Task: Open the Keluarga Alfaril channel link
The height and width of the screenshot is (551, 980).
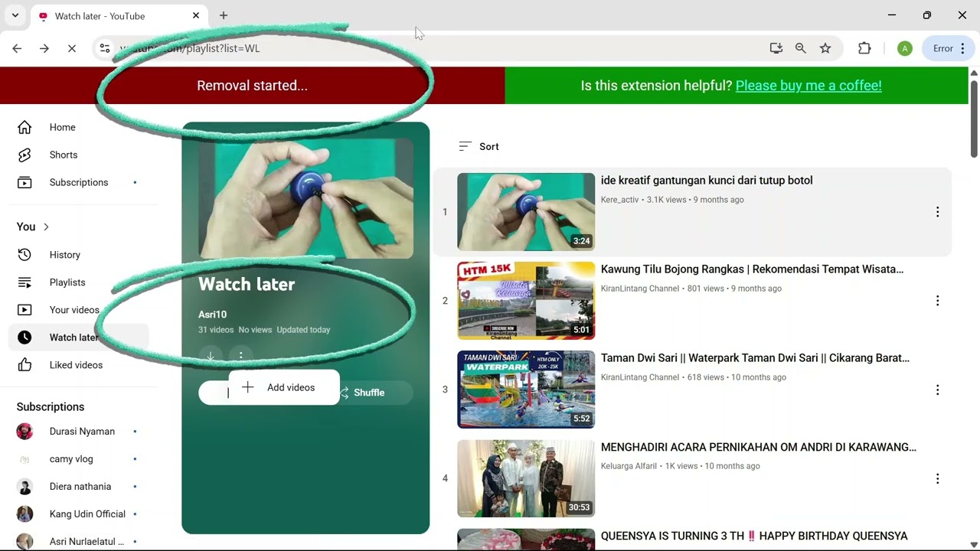Action: coord(629,466)
